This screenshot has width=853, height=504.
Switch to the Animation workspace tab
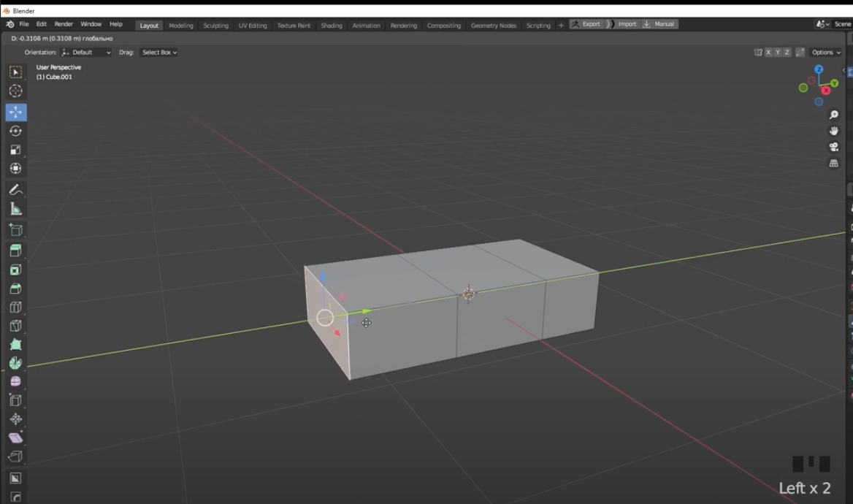(366, 26)
